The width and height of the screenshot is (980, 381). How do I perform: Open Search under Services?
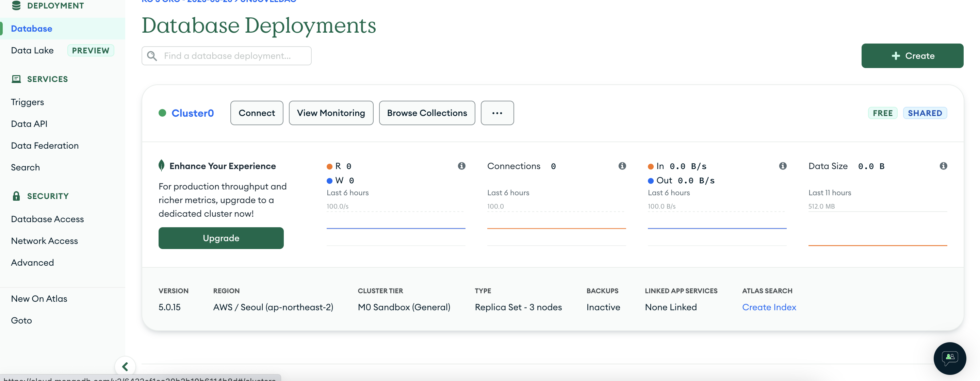[x=26, y=167]
